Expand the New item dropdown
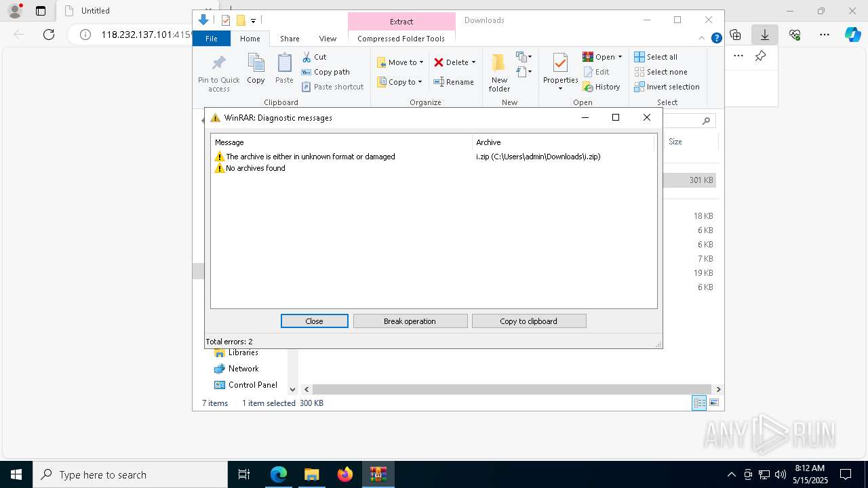This screenshot has width=868, height=488. tap(524, 57)
